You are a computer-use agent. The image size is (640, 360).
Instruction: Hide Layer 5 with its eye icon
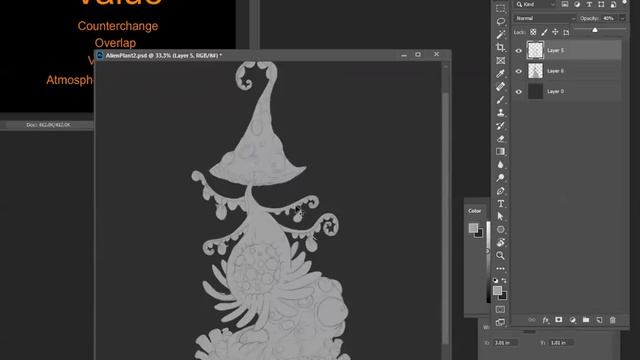pos(519,51)
